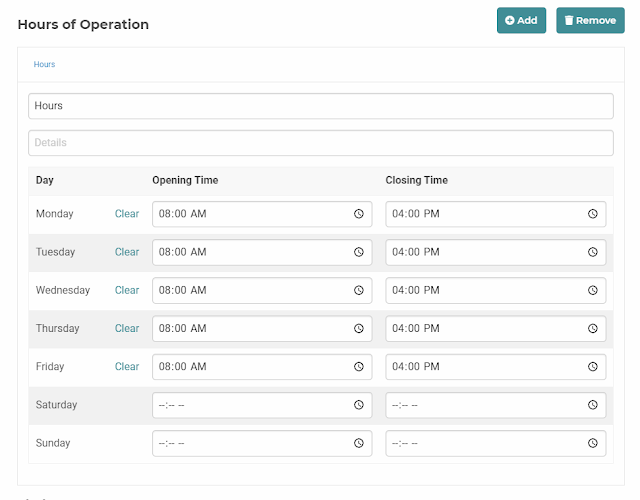The image size is (640, 500).
Task: Open Saturday closing time clock picker
Action: pyautogui.click(x=593, y=405)
